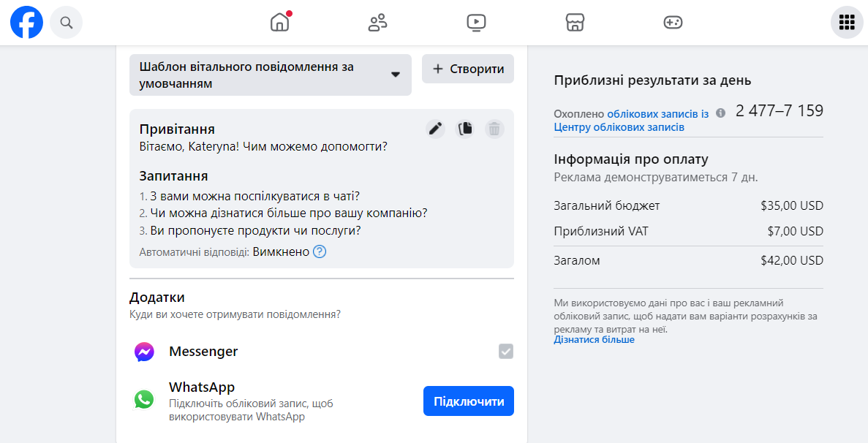Viewport: 868px width, 443px height.
Task: Open the Marketplace icon in the top bar
Action: point(575,22)
